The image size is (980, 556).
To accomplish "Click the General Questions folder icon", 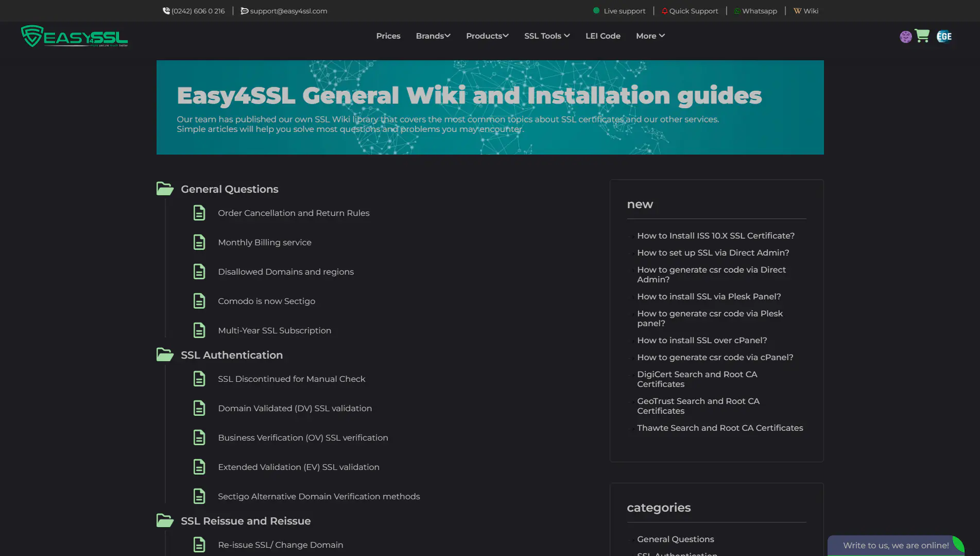I will 165,189.
